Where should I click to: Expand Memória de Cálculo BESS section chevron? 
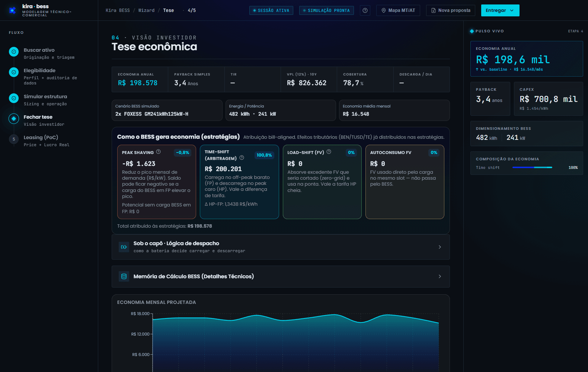point(440,276)
